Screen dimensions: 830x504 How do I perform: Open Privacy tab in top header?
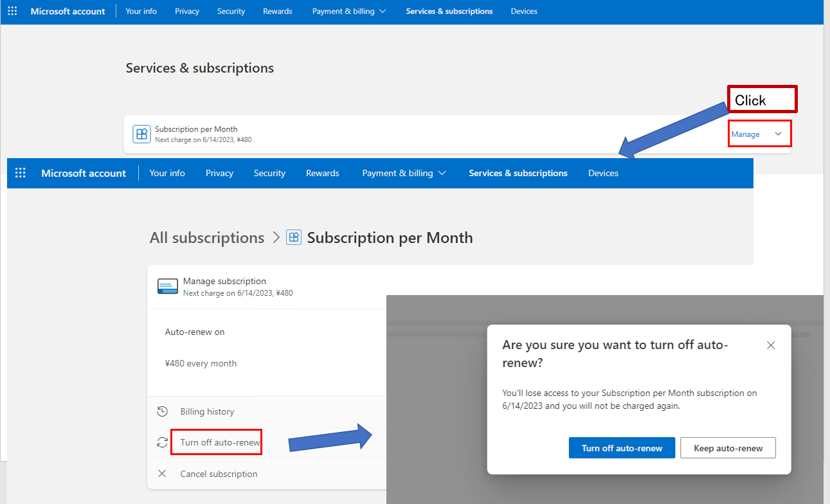click(x=187, y=12)
